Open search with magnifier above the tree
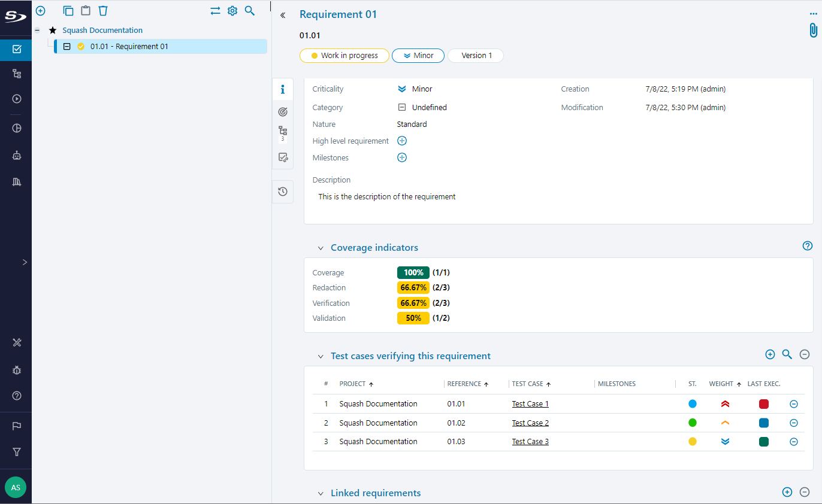The image size is (822, 504). tap(250, 11)
